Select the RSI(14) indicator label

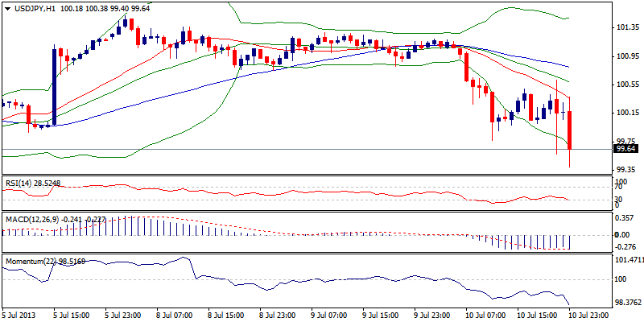[x=22, y=182]
